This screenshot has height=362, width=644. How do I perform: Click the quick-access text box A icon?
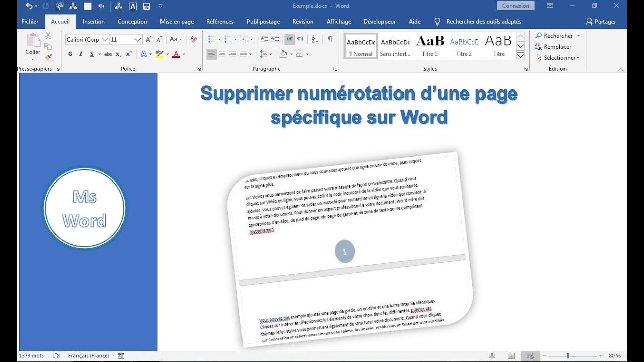133,6
